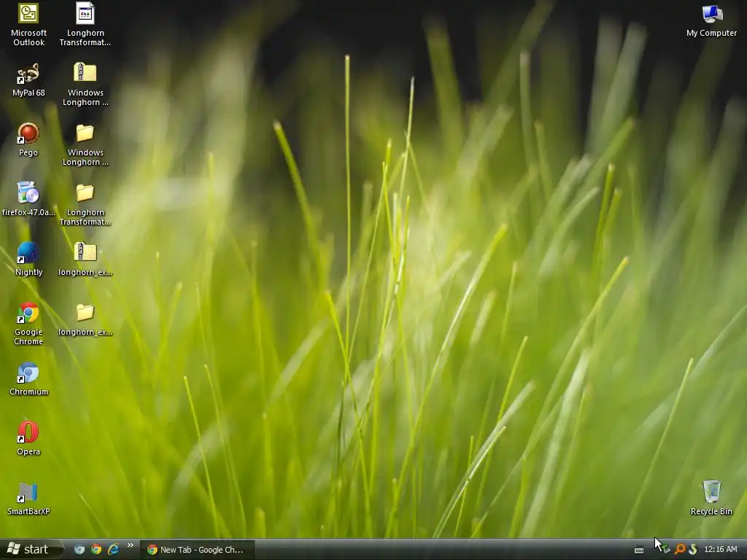Select the Longhorn Transformat... document file icon
Image resolution: width=747 pixels, height=560 pixels.
point(85,25)
